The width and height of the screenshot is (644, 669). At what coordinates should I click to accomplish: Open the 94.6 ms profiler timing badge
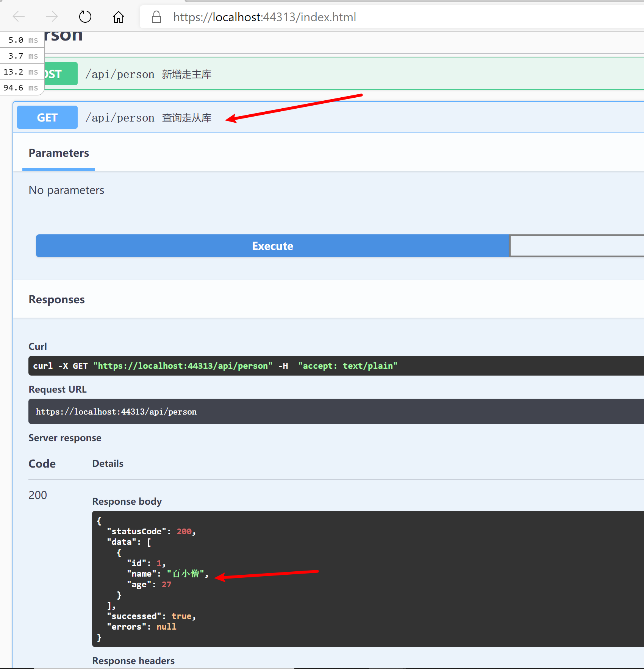21,88
